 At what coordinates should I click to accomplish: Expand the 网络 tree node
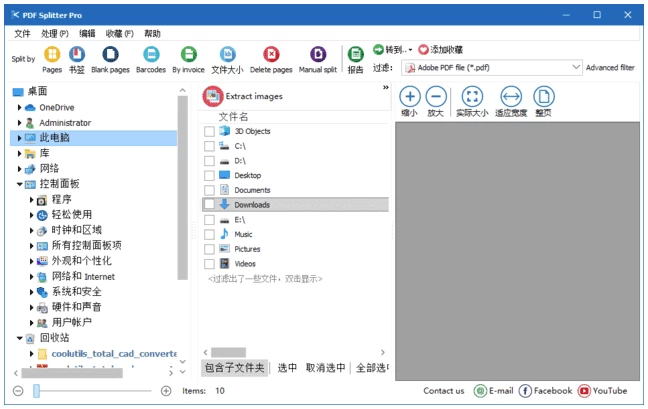tap(19, 169)
